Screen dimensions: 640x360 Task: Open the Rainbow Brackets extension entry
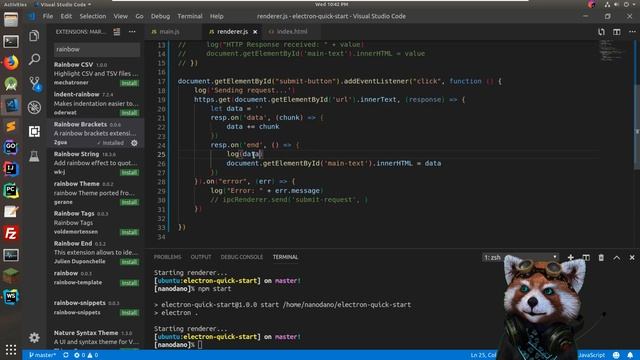pos(96,133)
